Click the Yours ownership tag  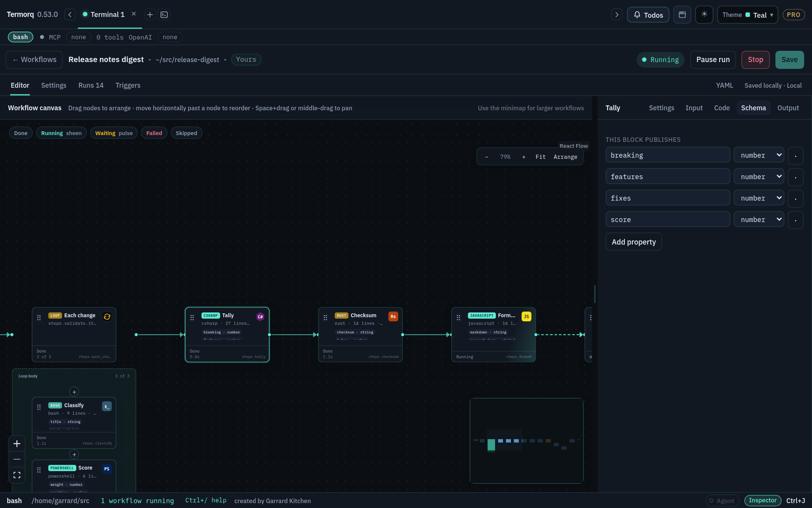tap(246, 59)
